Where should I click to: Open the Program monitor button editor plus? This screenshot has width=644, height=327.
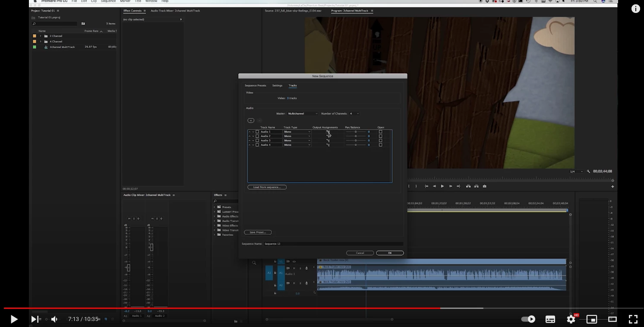[612, 187]
